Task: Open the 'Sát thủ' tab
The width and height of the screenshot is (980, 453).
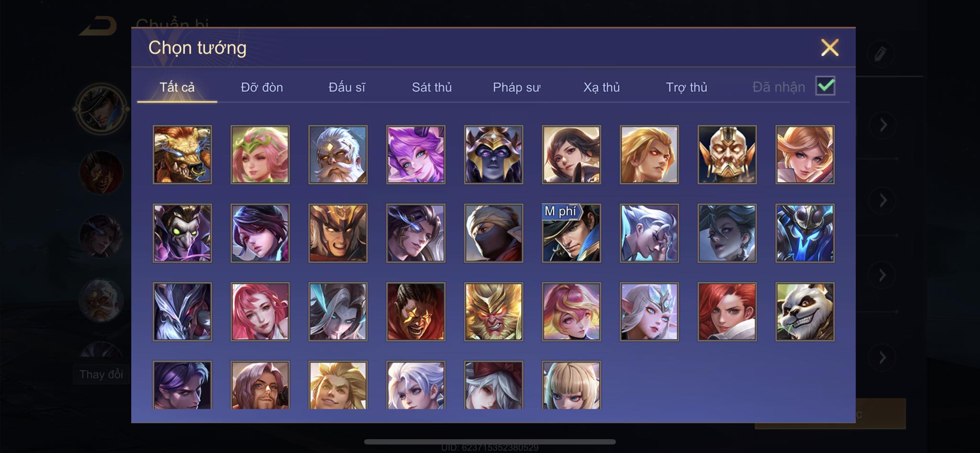Action: 432,87
